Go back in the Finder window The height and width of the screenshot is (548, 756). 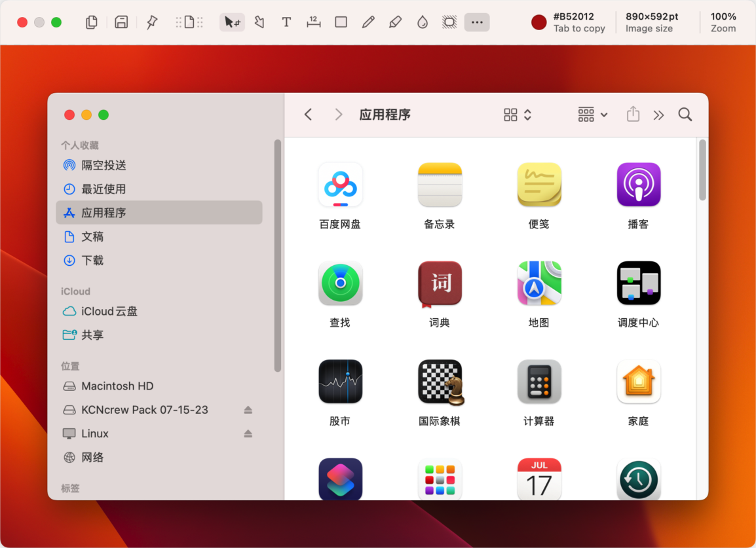(309, 115)
